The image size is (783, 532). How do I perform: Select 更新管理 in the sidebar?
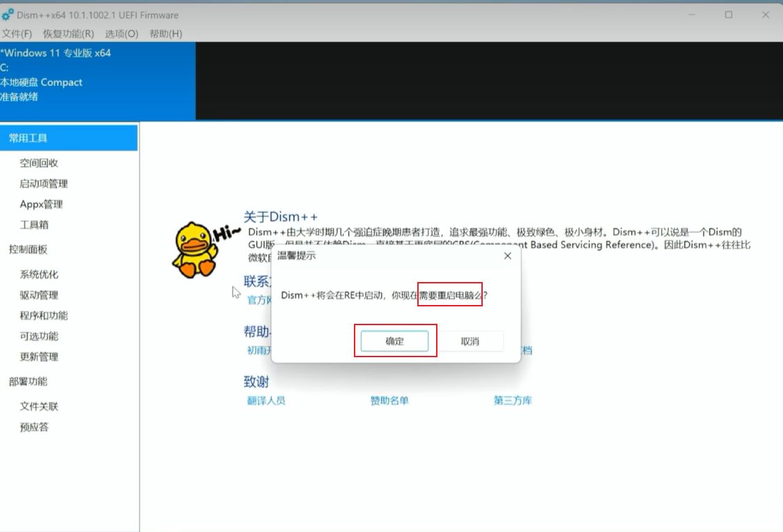pyautogui.click(x=39, y=357)
